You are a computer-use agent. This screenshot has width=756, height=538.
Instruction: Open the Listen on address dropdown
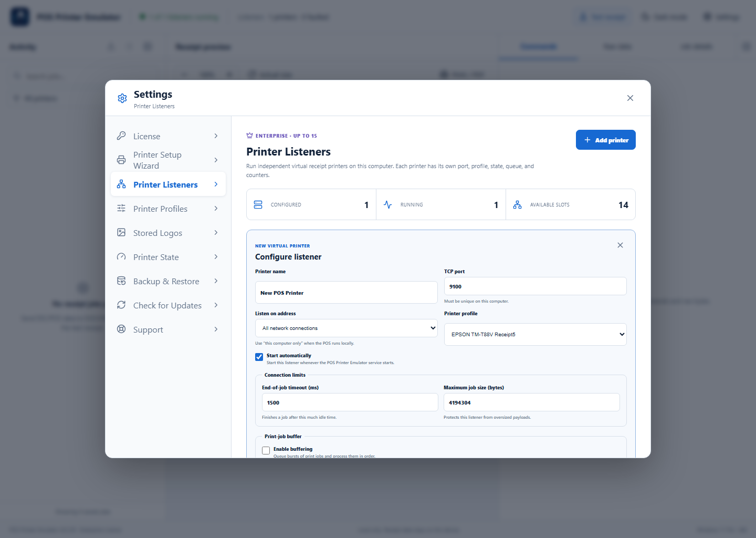346,328
